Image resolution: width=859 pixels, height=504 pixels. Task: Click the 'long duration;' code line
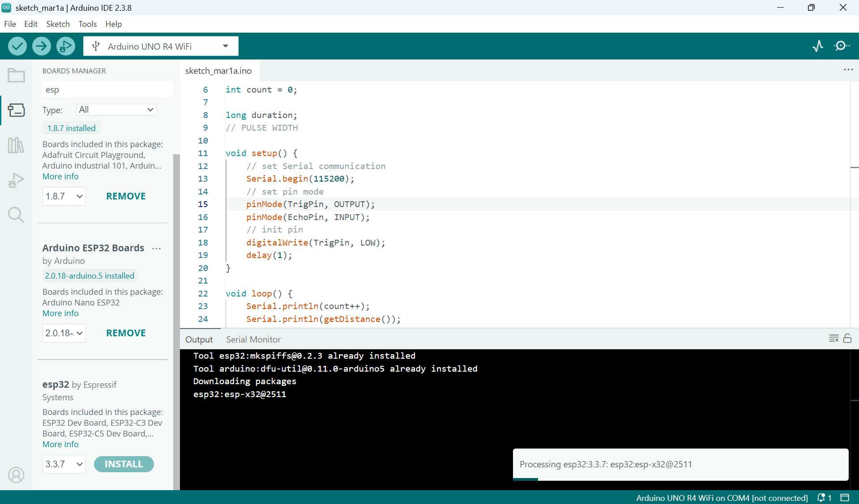(261, 115)
